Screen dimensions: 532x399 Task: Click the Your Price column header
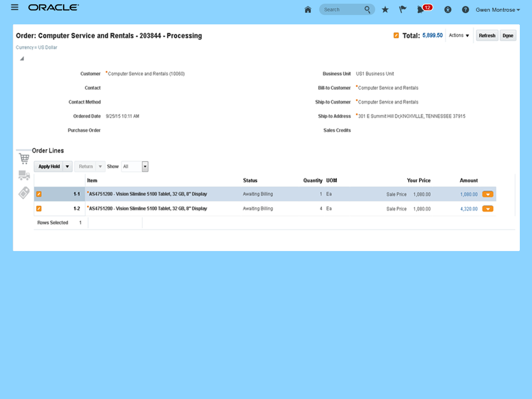(x=419, y=181)
